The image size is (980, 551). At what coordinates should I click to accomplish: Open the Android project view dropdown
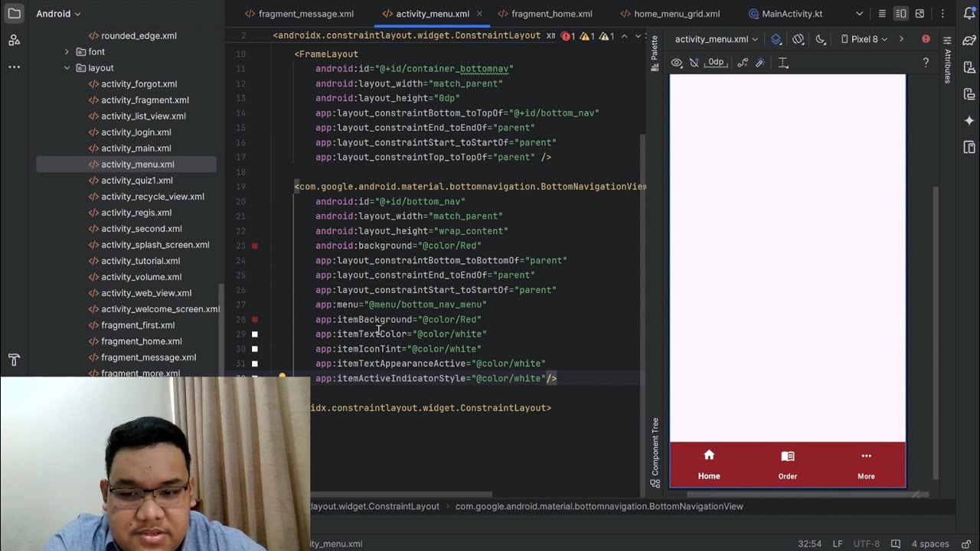tap(58, 14)
